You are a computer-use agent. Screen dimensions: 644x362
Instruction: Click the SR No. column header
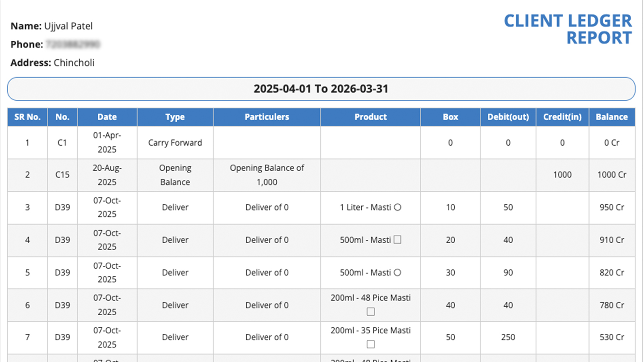(x=27, y=117)
